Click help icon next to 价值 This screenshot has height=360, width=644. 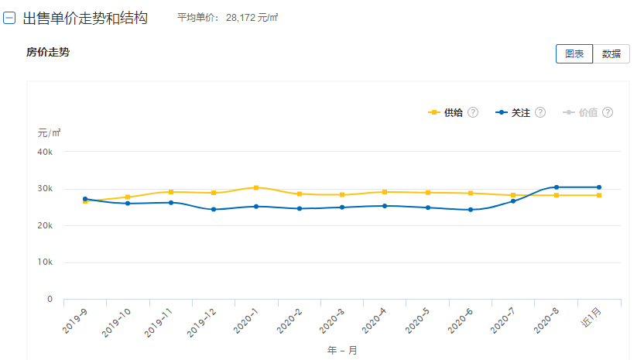[x=608, y=113]
